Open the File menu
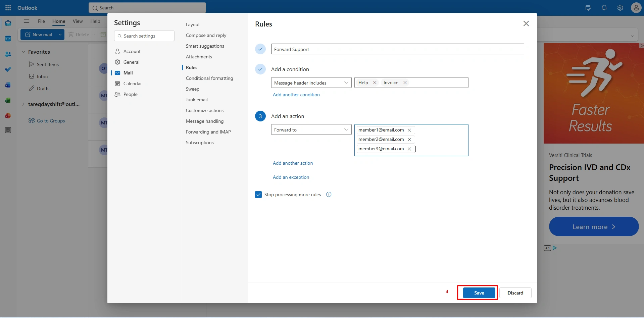 pyautogui.click(x=41, y=21)
